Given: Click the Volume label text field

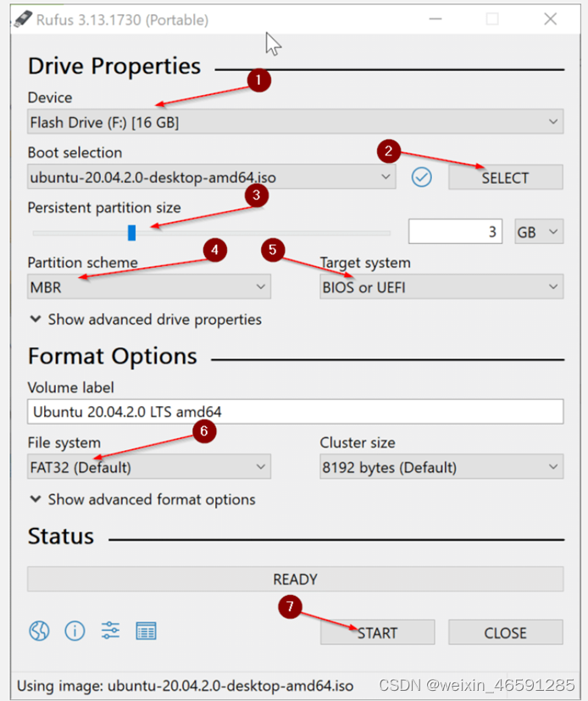Looking at the screenshot, I should [296, 411].
